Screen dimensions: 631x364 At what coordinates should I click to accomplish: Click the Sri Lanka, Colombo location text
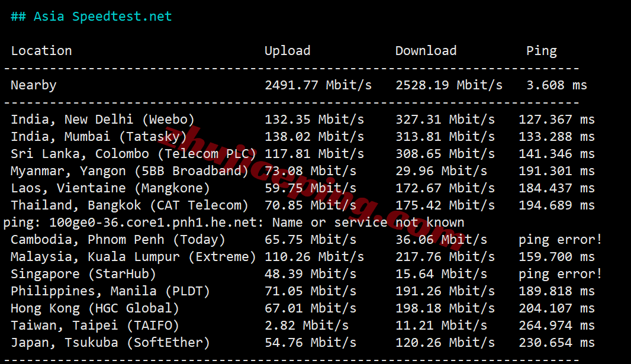pos(80,154)
